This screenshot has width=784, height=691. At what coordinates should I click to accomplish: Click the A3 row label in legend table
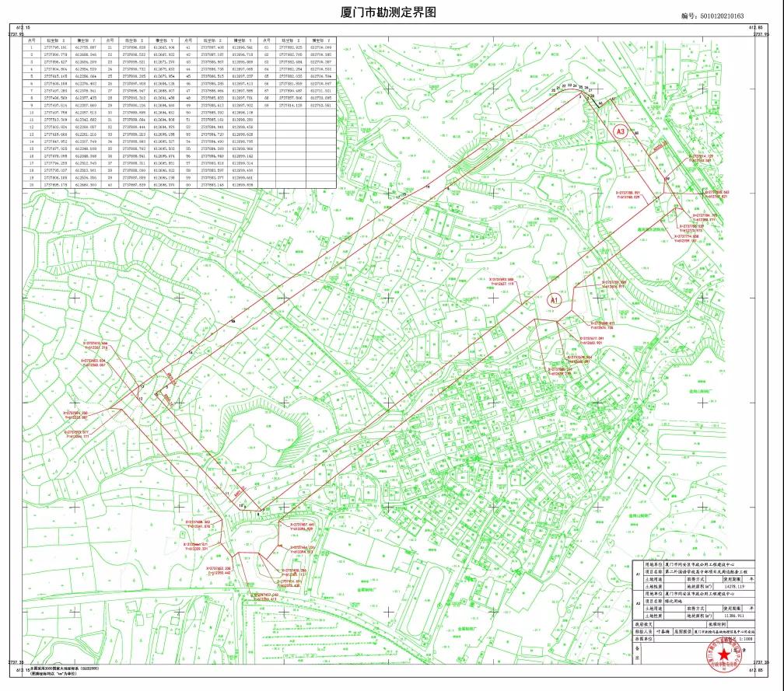pyautogui.click(x=638, y=602)
